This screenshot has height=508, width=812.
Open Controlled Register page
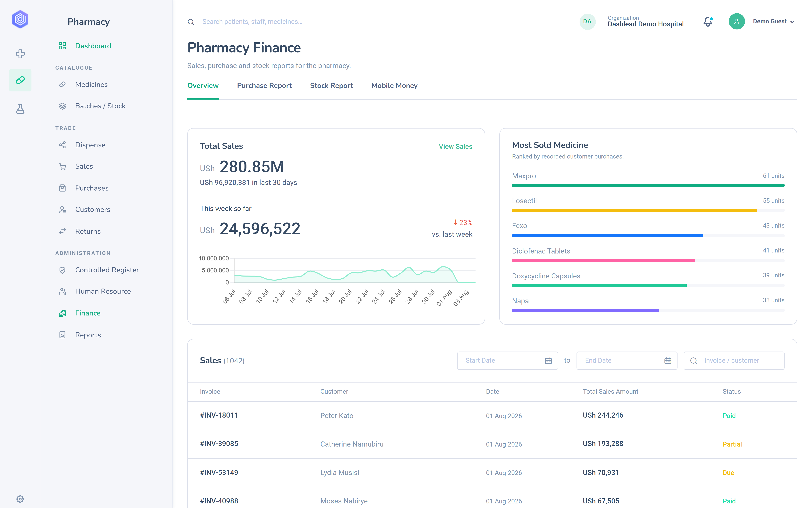coord(107,270)
